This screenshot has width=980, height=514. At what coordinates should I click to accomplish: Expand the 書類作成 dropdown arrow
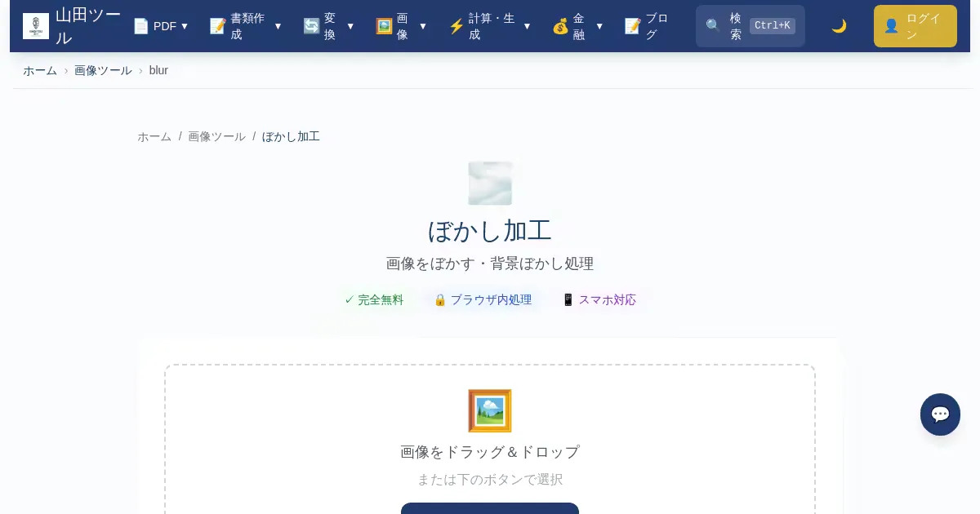click(x=278, y=26)
